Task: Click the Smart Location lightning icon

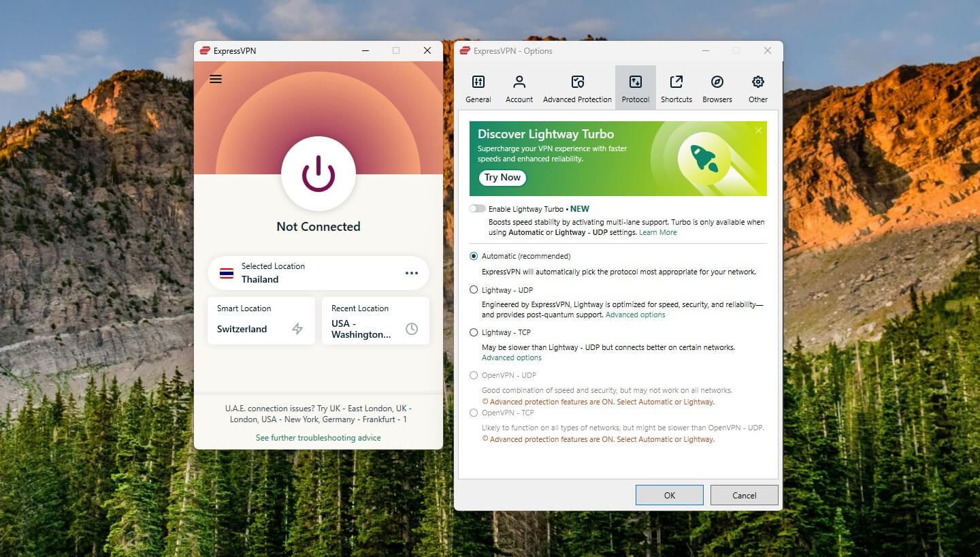Action: pyautogui.click(x=297, y=329)
